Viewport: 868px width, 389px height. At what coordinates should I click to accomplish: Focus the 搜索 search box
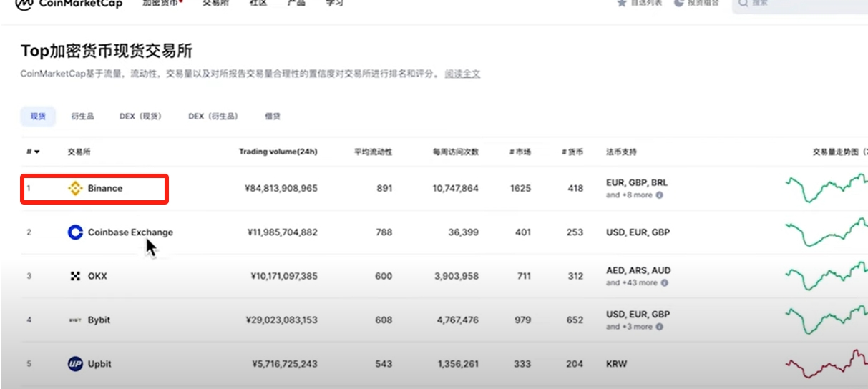[x=800, y=4]
